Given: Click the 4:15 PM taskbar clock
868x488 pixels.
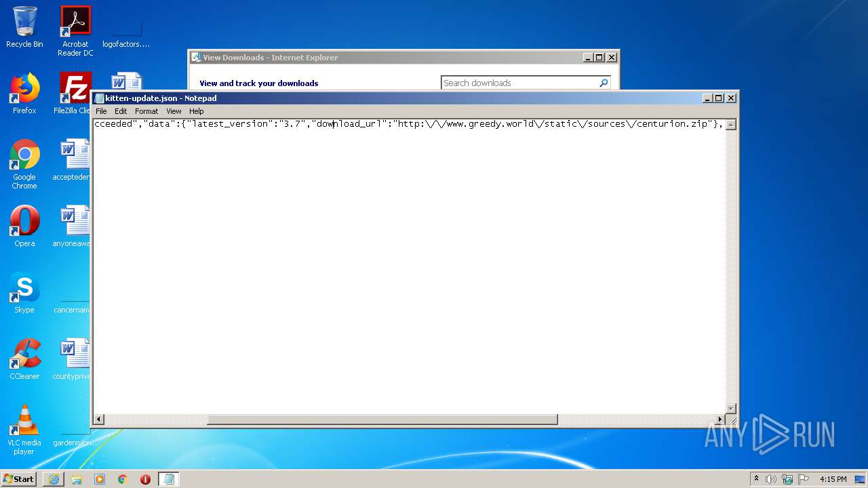Looking at the screenshot, I should click(x=833, y=479).
